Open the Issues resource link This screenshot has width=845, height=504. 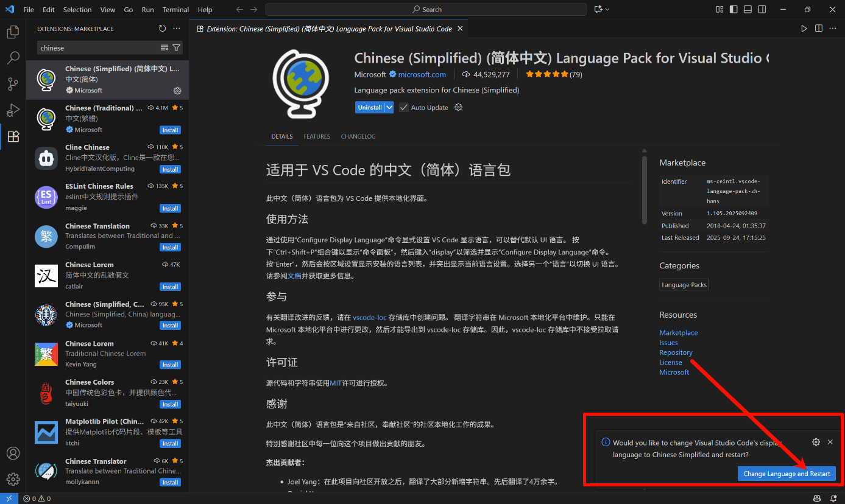[x=668, y=343]
